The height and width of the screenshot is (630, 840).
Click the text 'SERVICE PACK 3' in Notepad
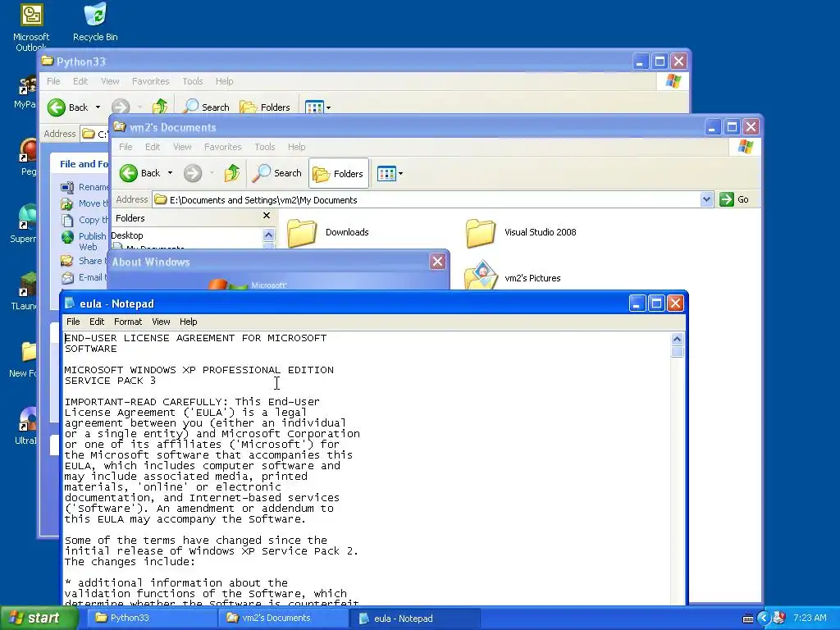pos(110,381)
